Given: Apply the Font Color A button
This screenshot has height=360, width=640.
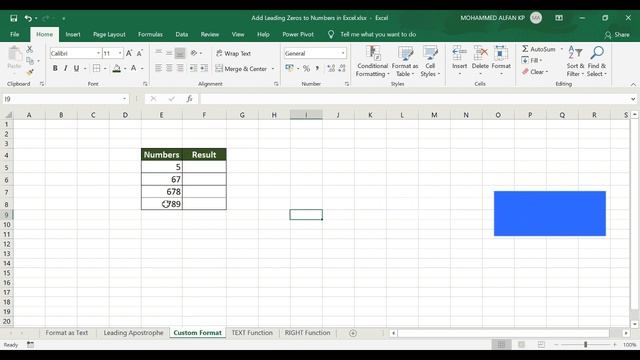Looking at the screenshot, I should tap(133, 68).
